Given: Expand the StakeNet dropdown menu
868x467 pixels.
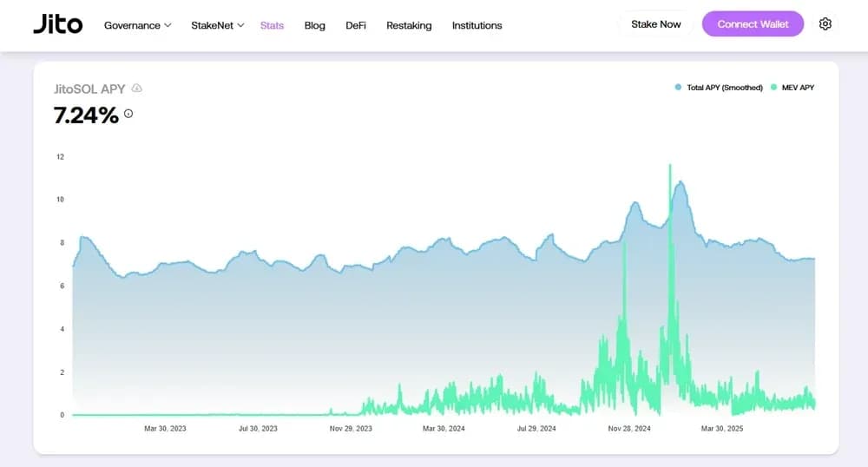Looking at the screenshot, I should click(217, 25).
